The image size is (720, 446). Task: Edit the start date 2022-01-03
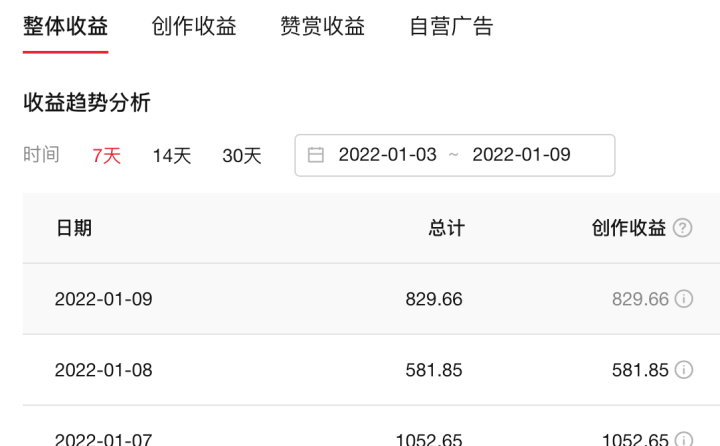point(388,155)
